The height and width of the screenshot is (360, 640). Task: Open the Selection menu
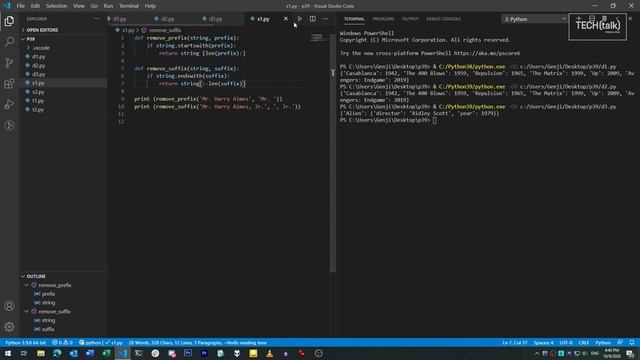click(x=56, y=6)
